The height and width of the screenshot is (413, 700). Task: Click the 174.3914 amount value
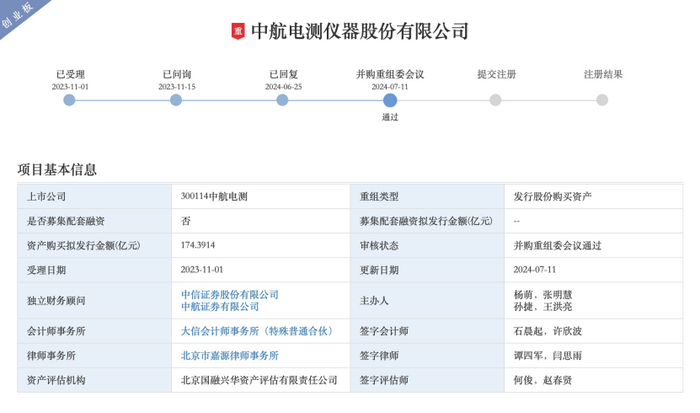(198, 245)
